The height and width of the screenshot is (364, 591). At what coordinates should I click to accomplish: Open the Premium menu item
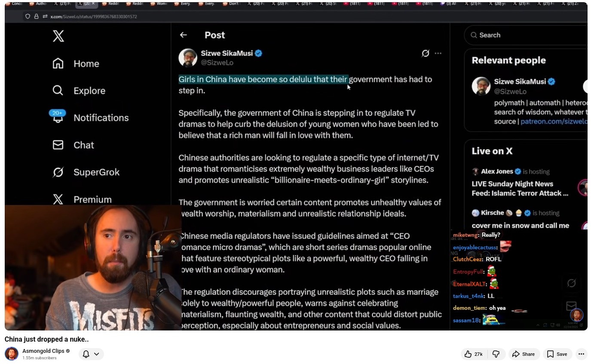coord(82,199)
